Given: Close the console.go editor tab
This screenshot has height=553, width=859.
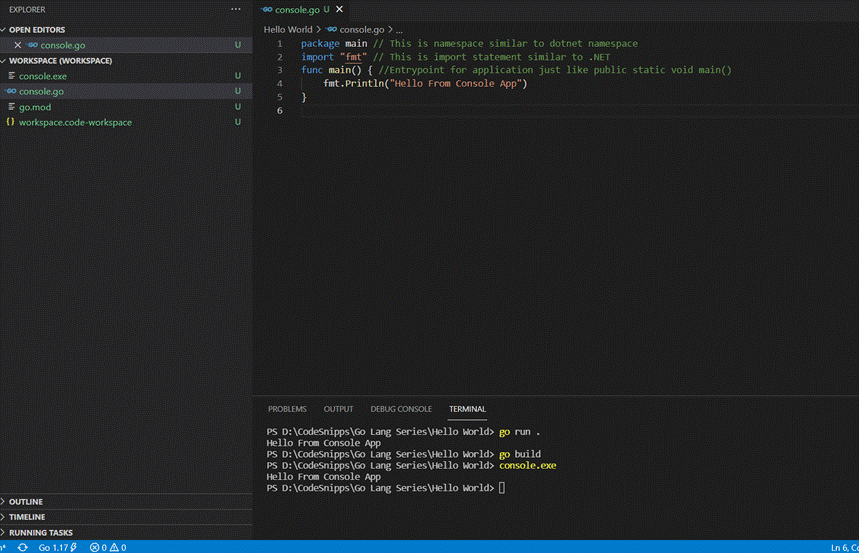Looking at the screenshot, I should 339,9.
